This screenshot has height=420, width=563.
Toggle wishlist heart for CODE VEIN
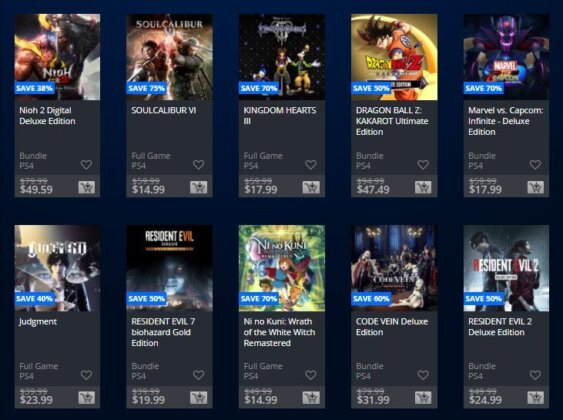(423, 375)
